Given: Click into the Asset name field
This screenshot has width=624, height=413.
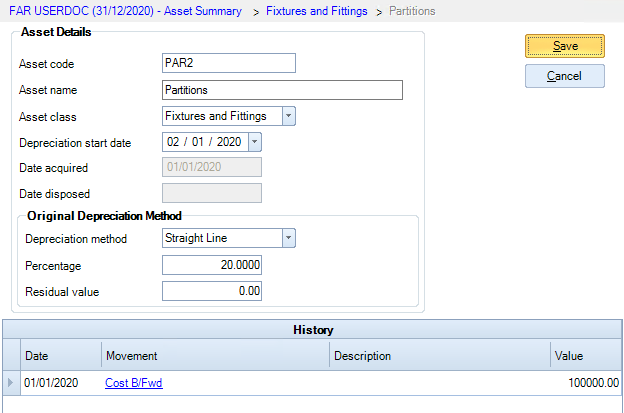Looking at the screenshot, I should click(x=282, y=90).
